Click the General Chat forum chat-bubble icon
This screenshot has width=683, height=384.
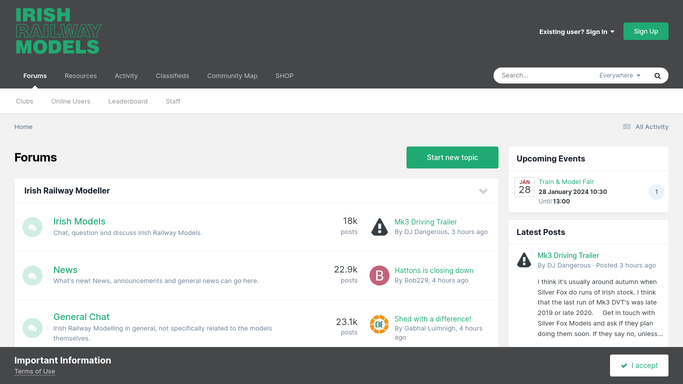click(32, 328)
